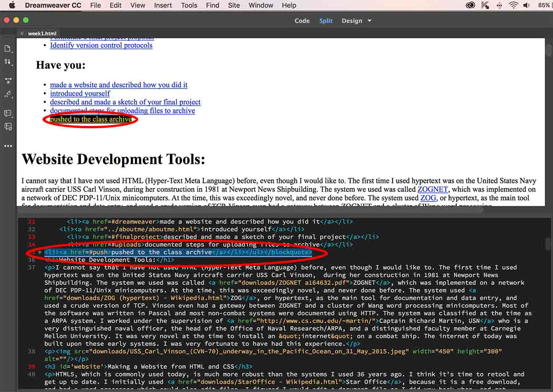This screenshot has width=553, height=392.
Task: Click line number 40 in code gutter
Action: click(x=31, y=374)
